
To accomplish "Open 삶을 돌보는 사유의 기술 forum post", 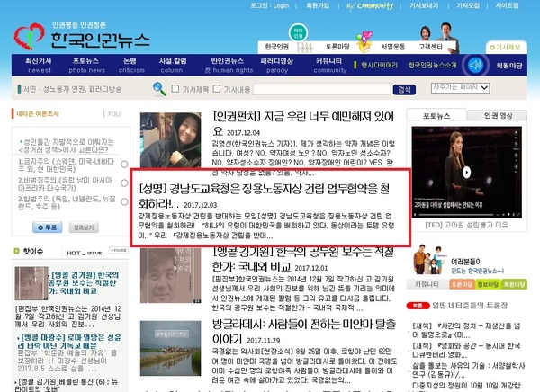I will pos(469,370).
